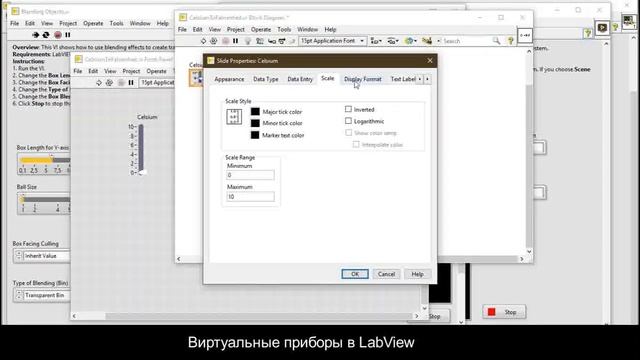Image resolution: width=640 pixels, height=360 pixels.
Task: Click scale style selector icon
Action: click(234, 117)
